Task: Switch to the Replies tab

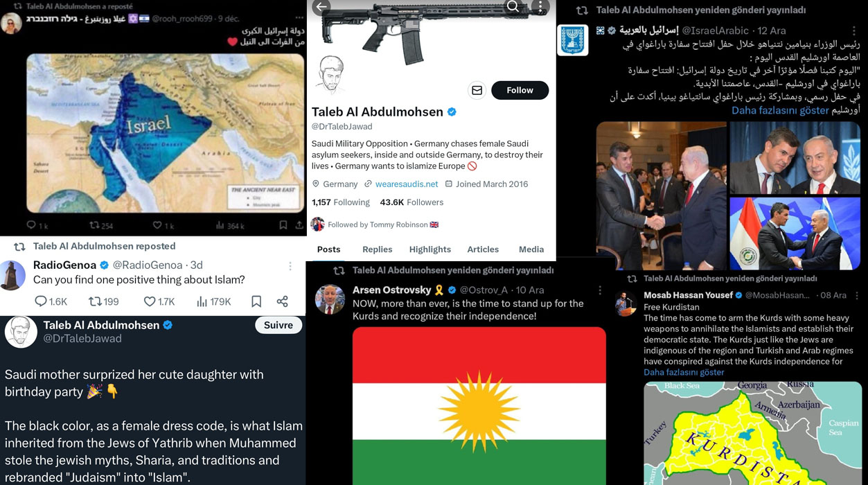Action: point(378,249)
